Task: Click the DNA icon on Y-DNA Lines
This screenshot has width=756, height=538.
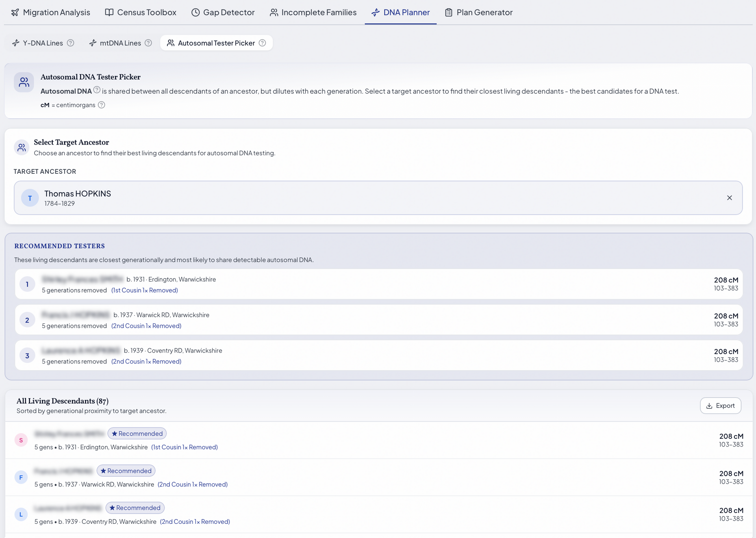Action: [16, 43]
